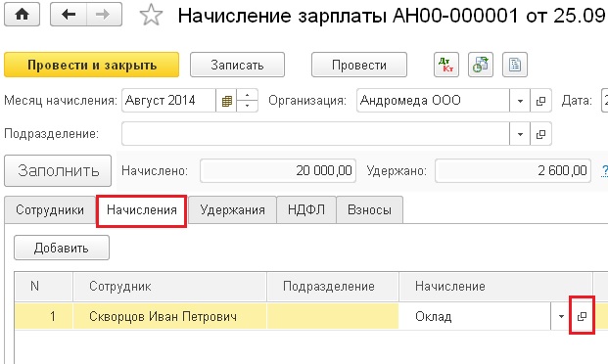Click the Заполнить button
Viewport: 608px width, 364px height.
click(x=58, y=170)
